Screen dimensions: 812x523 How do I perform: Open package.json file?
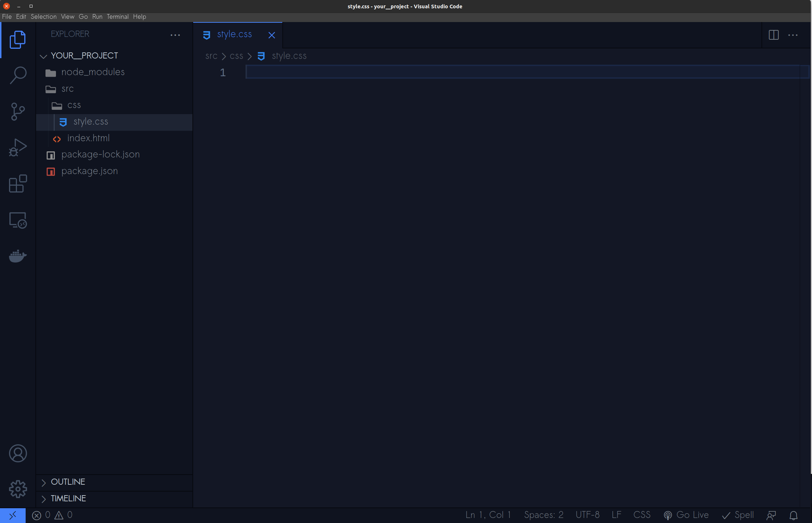tap(114, 171)
